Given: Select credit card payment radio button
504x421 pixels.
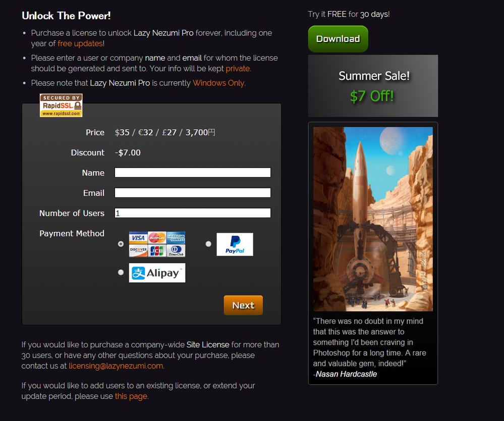Looking at the screenshot, I should (121, 244).
